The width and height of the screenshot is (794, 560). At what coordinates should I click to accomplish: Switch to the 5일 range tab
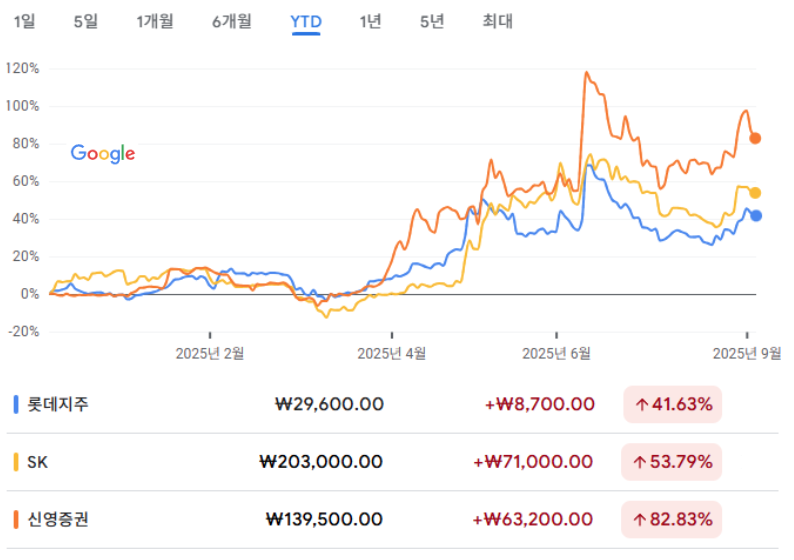[86, 21]
